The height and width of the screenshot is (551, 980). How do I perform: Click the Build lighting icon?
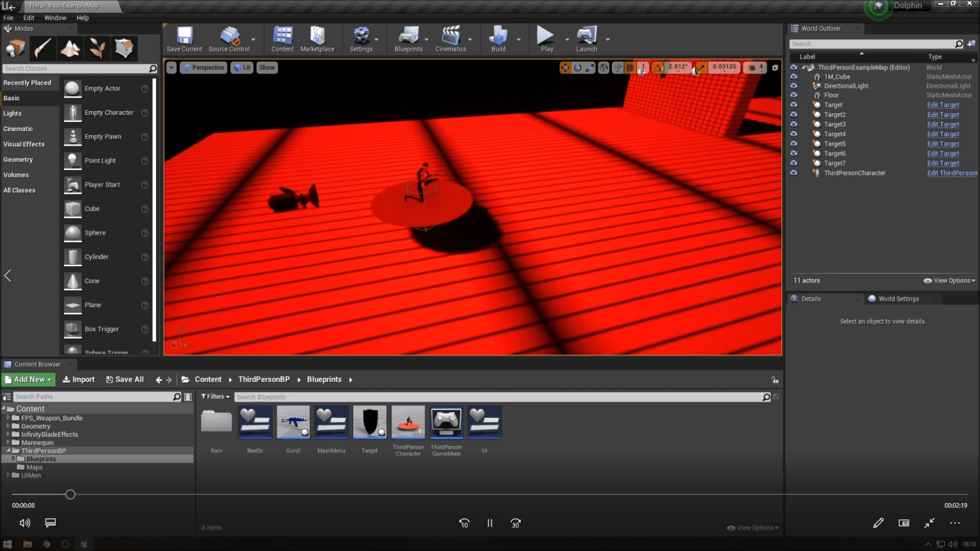[x=498, y=39]
